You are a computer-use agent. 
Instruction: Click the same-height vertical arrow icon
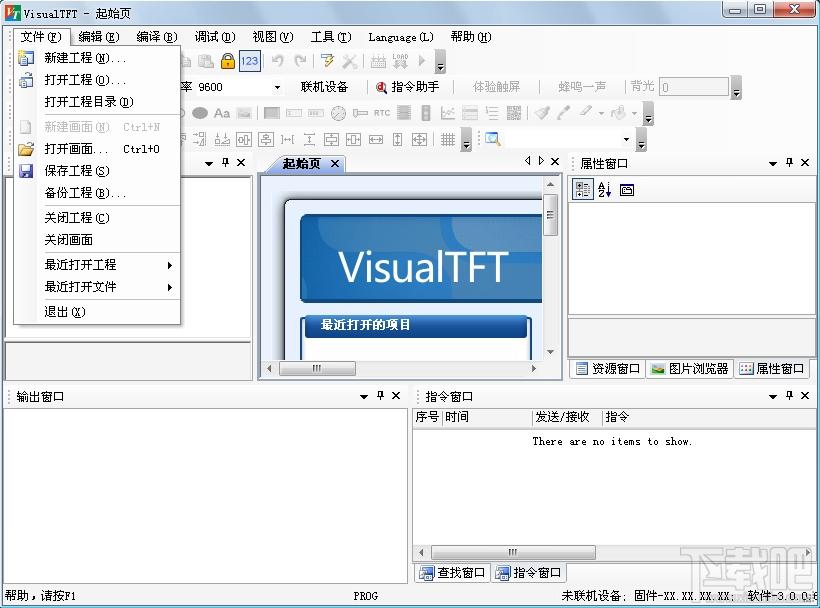397,139
